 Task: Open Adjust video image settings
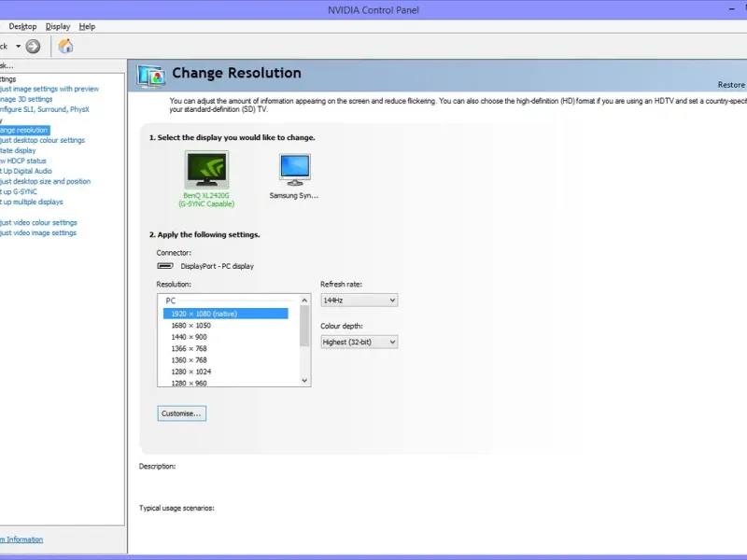click(x=38, y=232)
